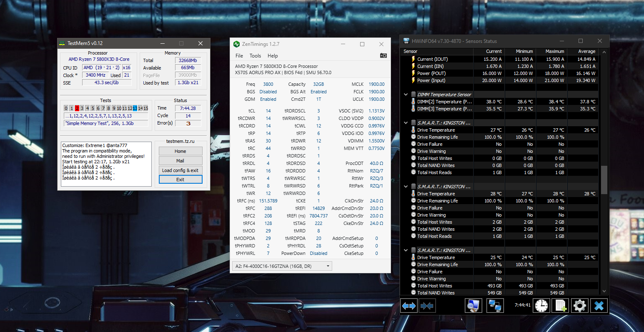Select the DIMM[2] Temperature row label
The image size is (644, 332).
click(444, 102)
